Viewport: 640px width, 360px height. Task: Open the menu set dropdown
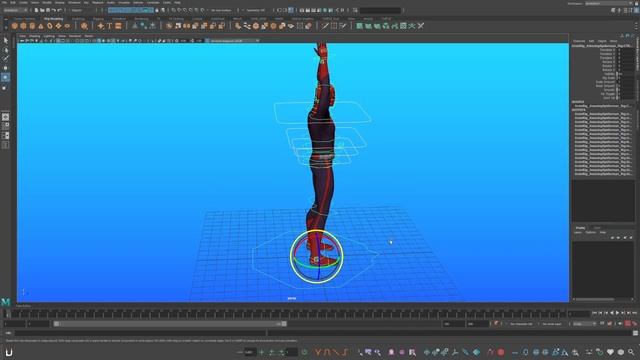tap(16, 10)
